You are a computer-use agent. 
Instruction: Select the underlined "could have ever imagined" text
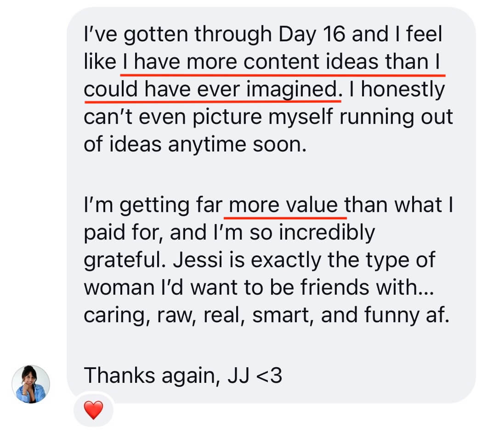coord(210,90)
